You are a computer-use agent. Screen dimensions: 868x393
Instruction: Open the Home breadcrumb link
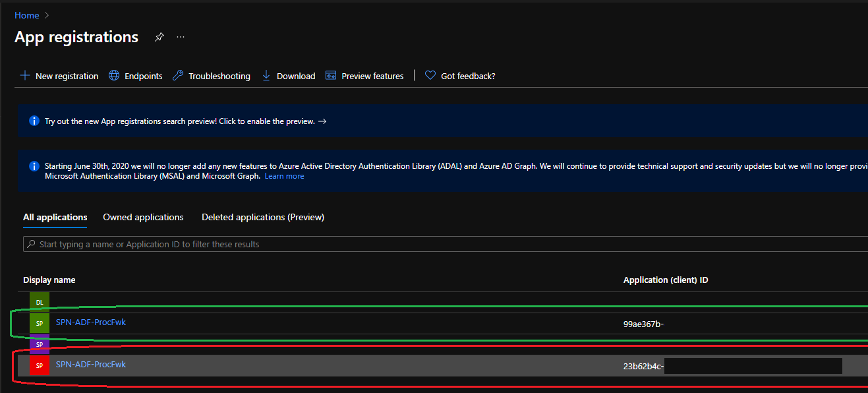point(27,15)
